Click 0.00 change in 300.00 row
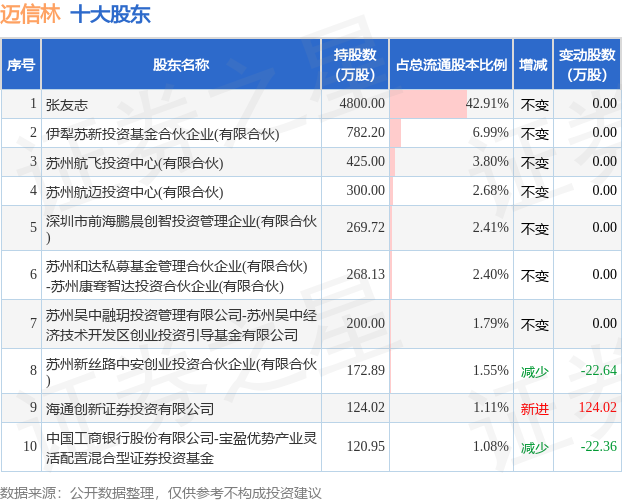Image resolution: width=622 pixels, height=502 pixels. click(605, 190)
